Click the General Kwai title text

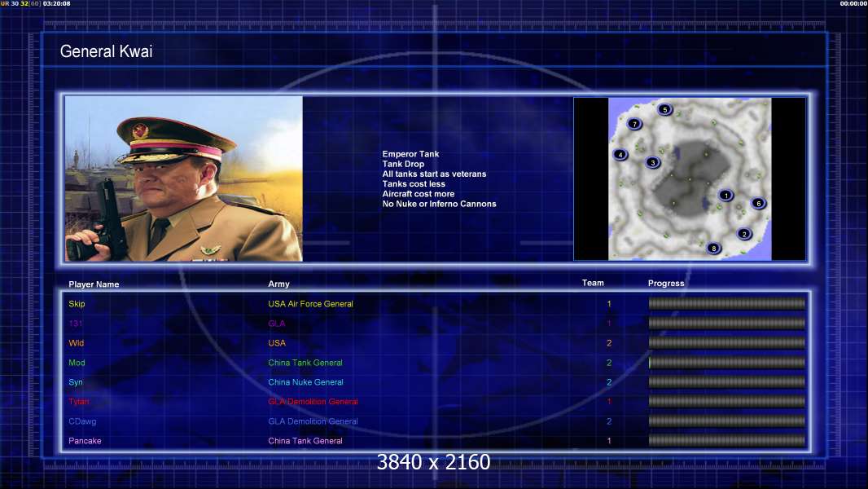pyautogui.click(x=107, y=51)
